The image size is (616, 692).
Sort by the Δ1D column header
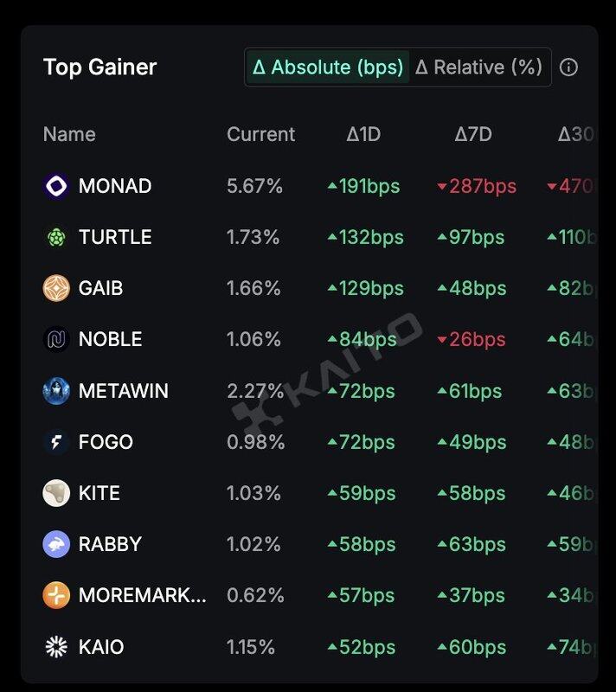click(363, 134)
